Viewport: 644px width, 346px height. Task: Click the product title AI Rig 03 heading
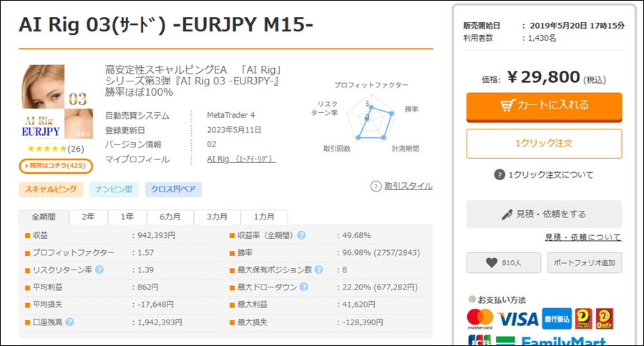tap(166, 25)
